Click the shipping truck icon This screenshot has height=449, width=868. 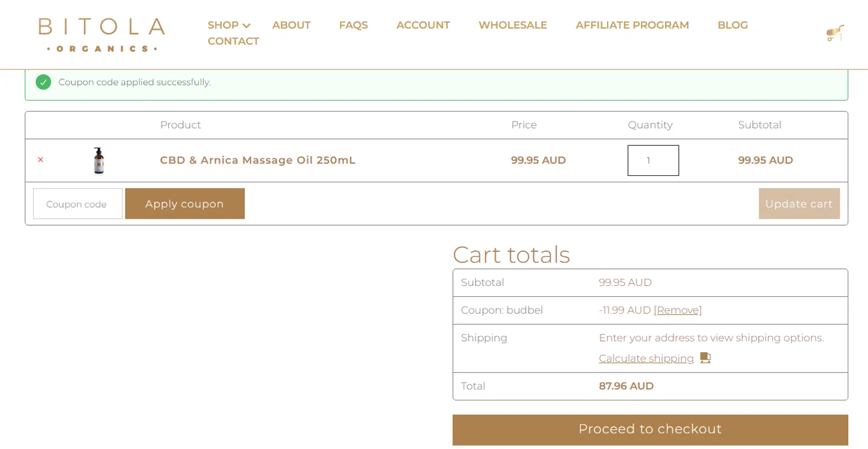(x=705, y=358)
